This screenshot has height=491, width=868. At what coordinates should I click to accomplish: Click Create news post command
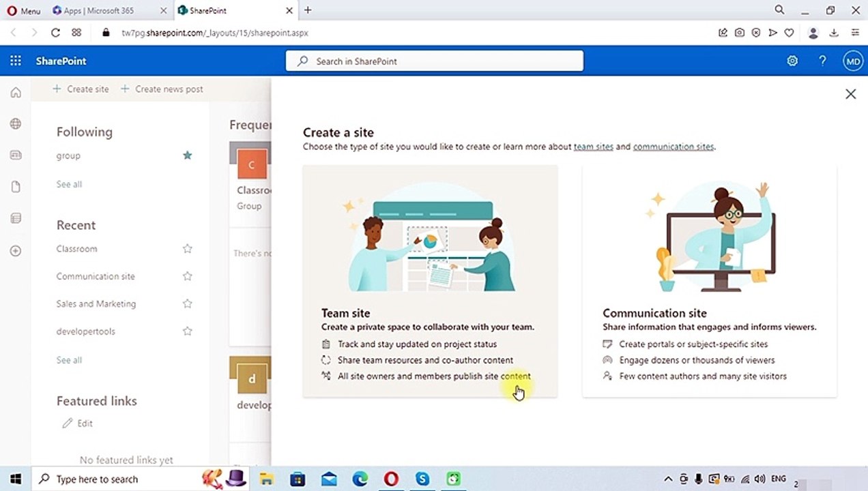[162, 89]
